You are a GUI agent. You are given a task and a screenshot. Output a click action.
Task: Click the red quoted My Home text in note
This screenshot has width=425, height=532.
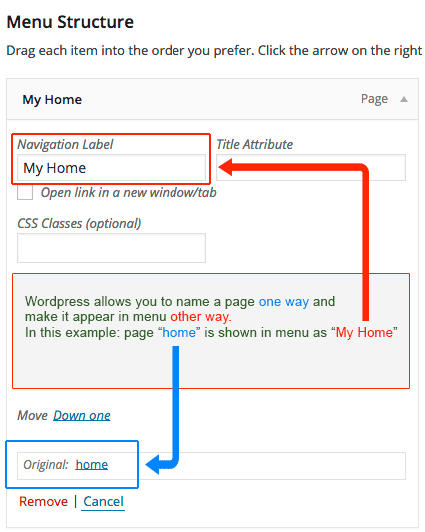(x=364, y=332)
